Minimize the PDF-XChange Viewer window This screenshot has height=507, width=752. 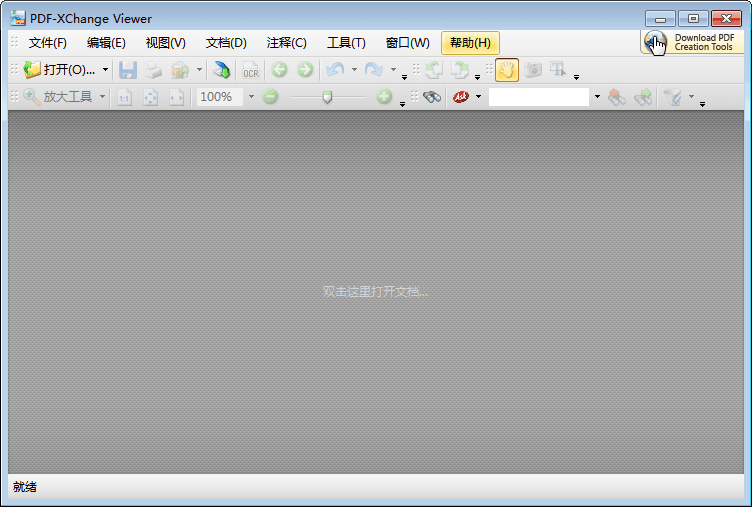(x=660, y=19)
